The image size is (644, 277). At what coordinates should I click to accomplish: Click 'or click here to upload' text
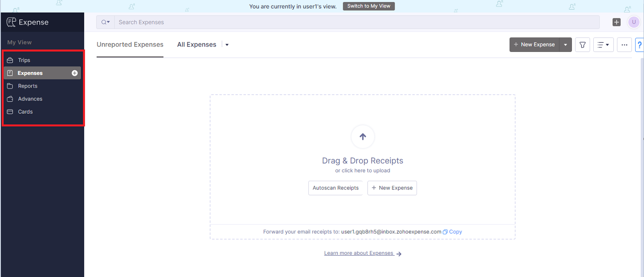pos(363,171)
